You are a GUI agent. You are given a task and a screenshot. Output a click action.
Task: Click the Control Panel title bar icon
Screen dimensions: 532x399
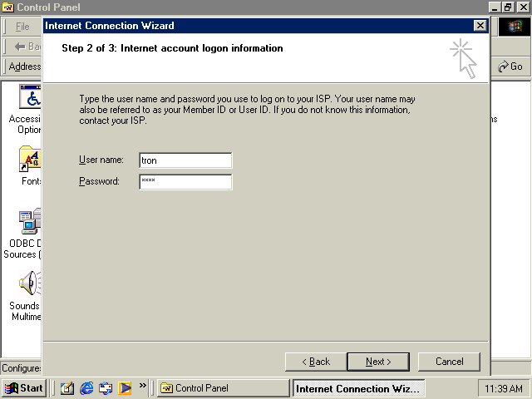pyautogui.click(x=7, y=7)
